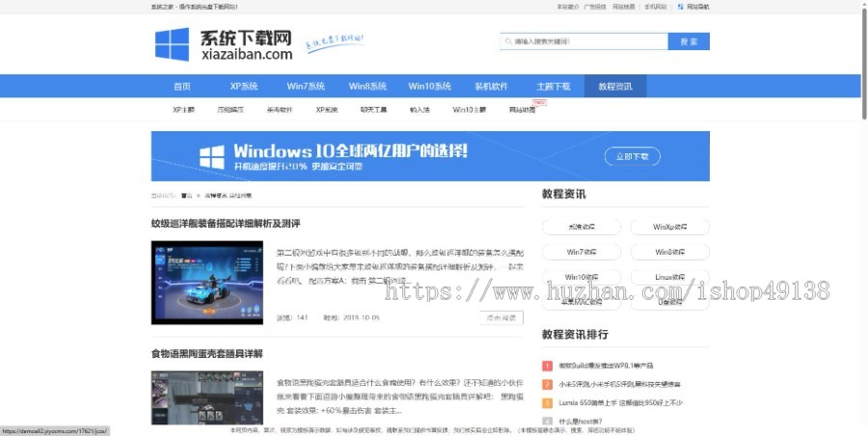868x436 pixels.
Task: Open the racing car article thumbnail
Action: pos(207,283)
